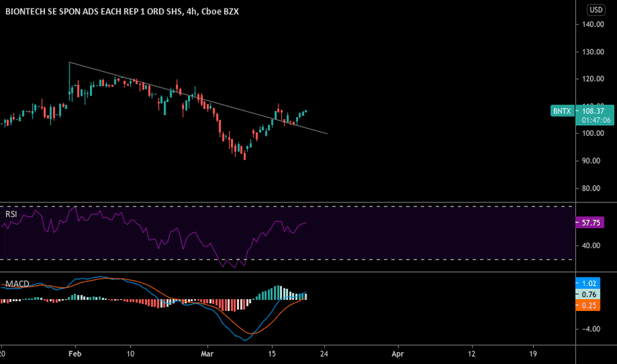Click the MACD value 1.02 blue tag
This screenshot has height=364, width=617.
point(589,283)
